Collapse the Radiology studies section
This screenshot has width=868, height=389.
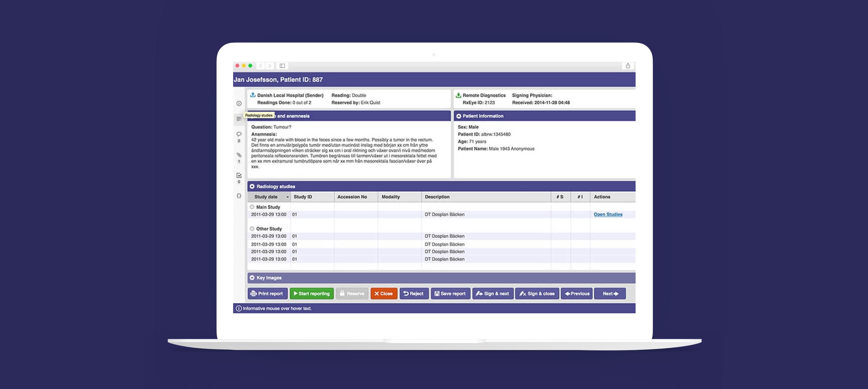click(x=252, y=186)
